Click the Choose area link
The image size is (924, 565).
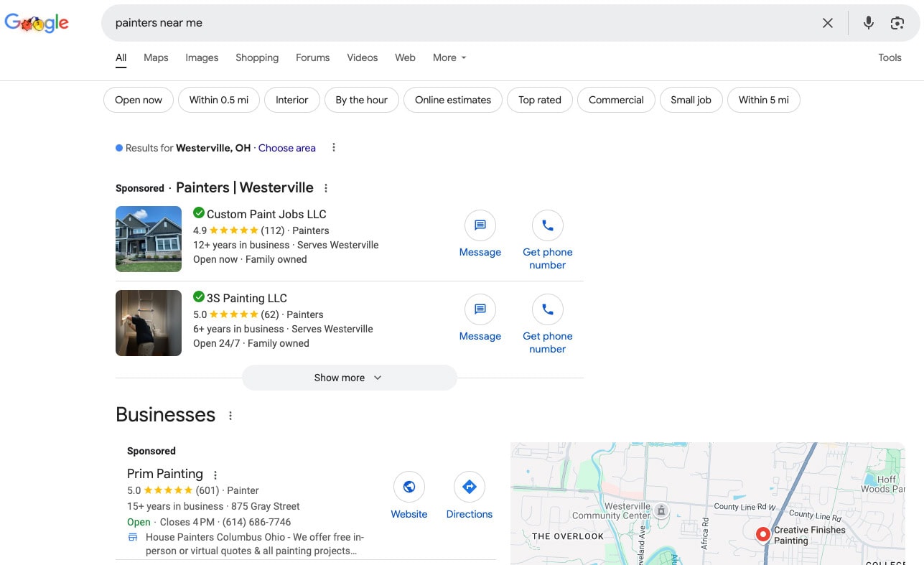(286, 148)
